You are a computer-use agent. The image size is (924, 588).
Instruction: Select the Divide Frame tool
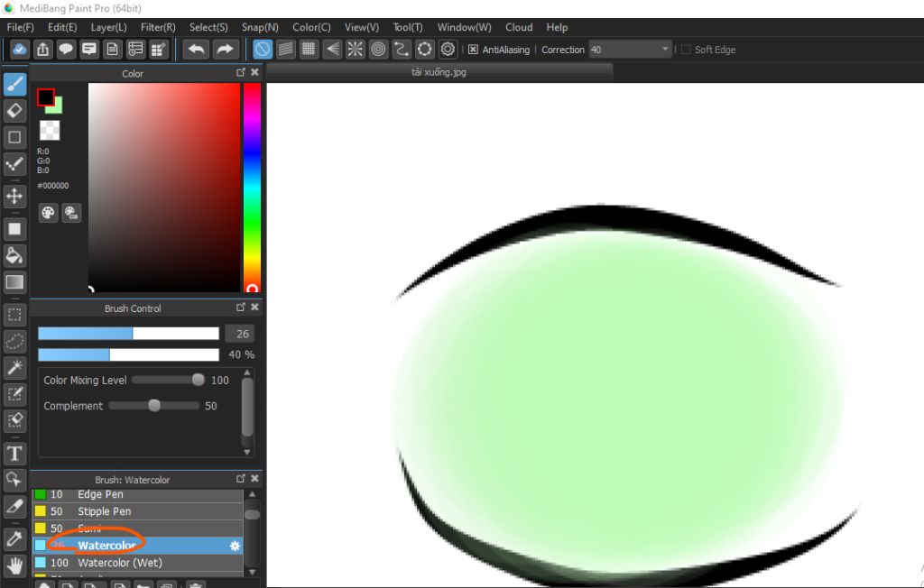pos(14,507)
